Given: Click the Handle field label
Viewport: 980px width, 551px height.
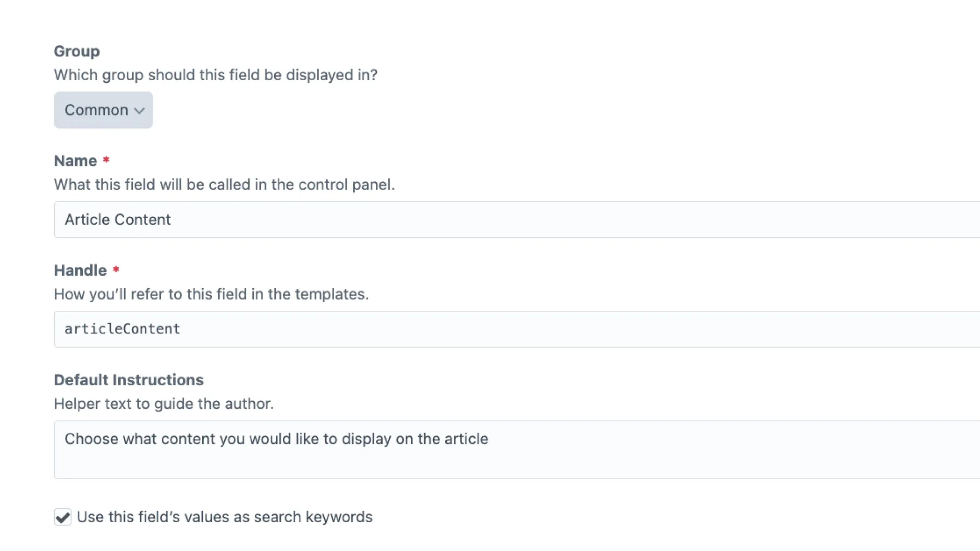Looking at the screenshot, I should point(80,270).
